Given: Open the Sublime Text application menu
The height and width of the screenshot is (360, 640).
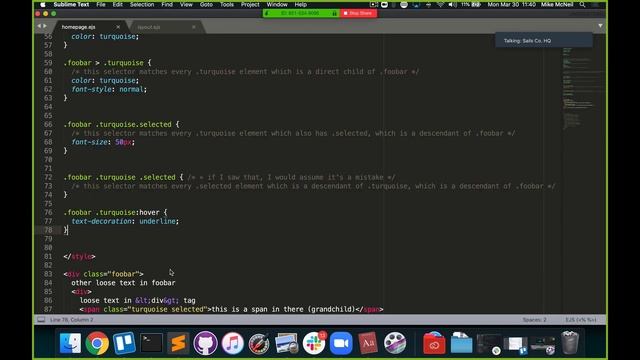Looking at the screenshot, I should click(71, 4).
